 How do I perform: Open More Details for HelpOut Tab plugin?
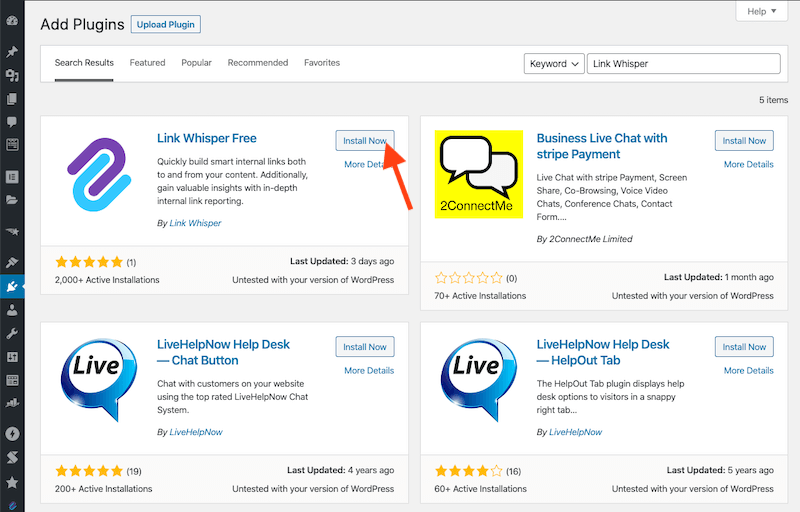pyautogui.click(x=748, y=370)
